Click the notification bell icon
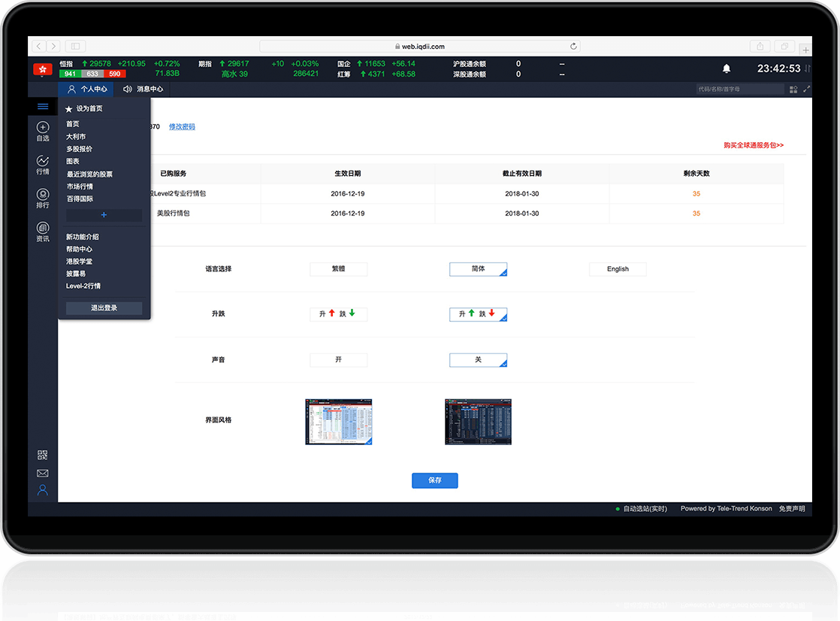840x621 pixels. [x=726, y=68]
